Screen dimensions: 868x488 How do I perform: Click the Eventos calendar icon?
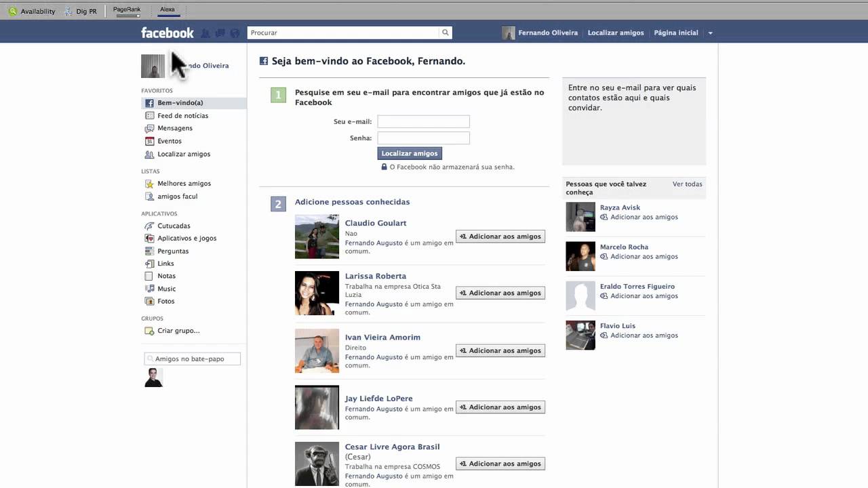coord(150,141)
